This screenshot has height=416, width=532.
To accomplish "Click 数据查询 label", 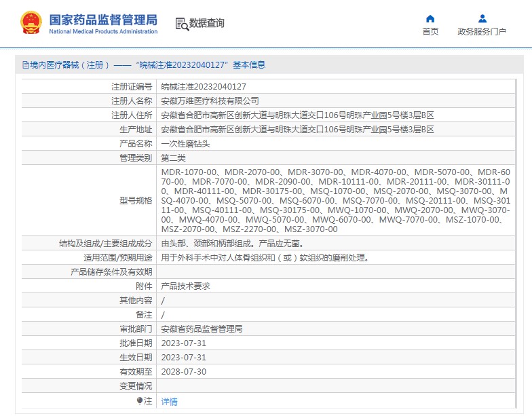I will (x=206, y=23).
